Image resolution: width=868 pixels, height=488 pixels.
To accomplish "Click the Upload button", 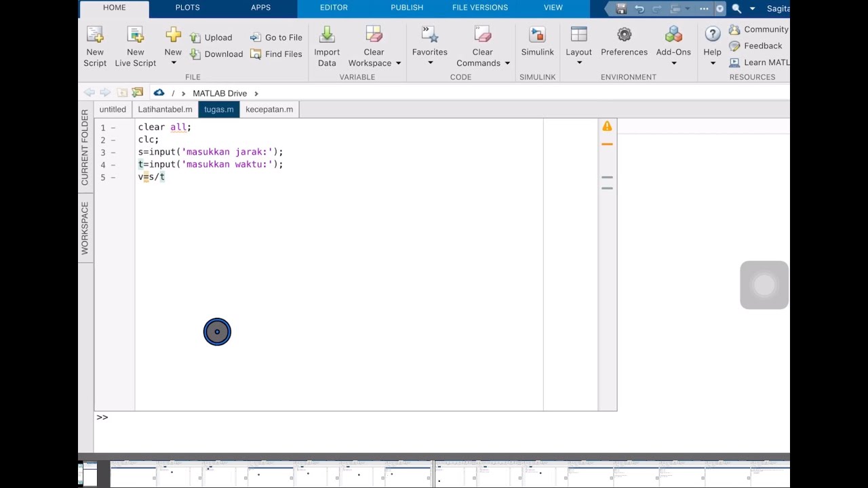I will point(211,37).
